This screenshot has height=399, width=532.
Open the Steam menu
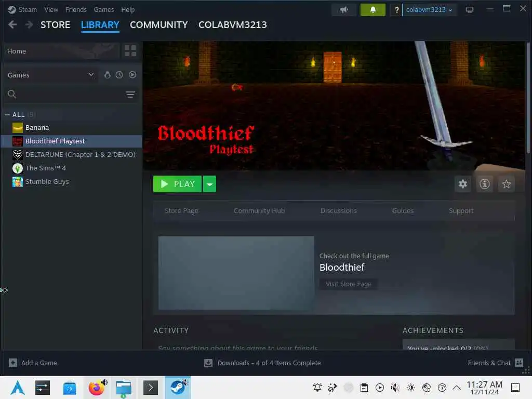tap(28, 10)
